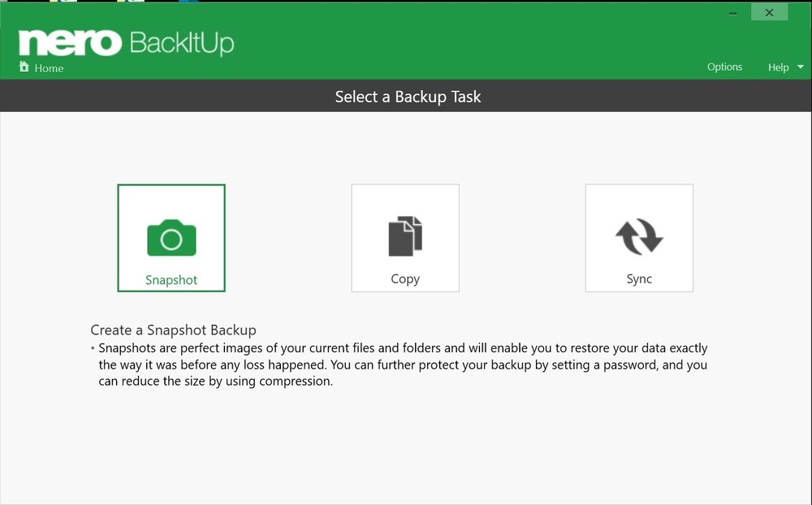This screenshot has height=505, width=812.
Task: Click the Snapshot description paragraph text
Action: pyautogui.click(x=402, y=365)
